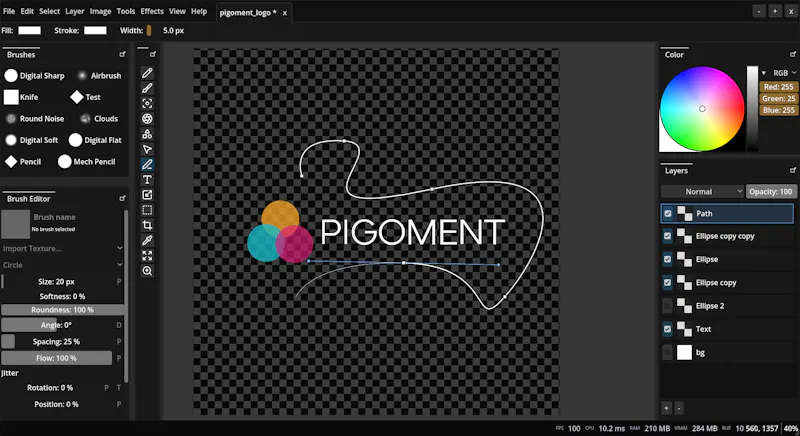Hide the Text layer
The width and height of the screenshot is (800, 436).
pos(667,329)
